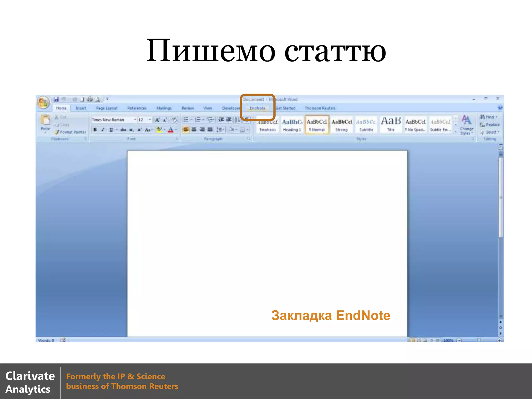Open the Page Layout ribbon tab
The height and width of the screenshot is (399, 532).
pos(107,108)
